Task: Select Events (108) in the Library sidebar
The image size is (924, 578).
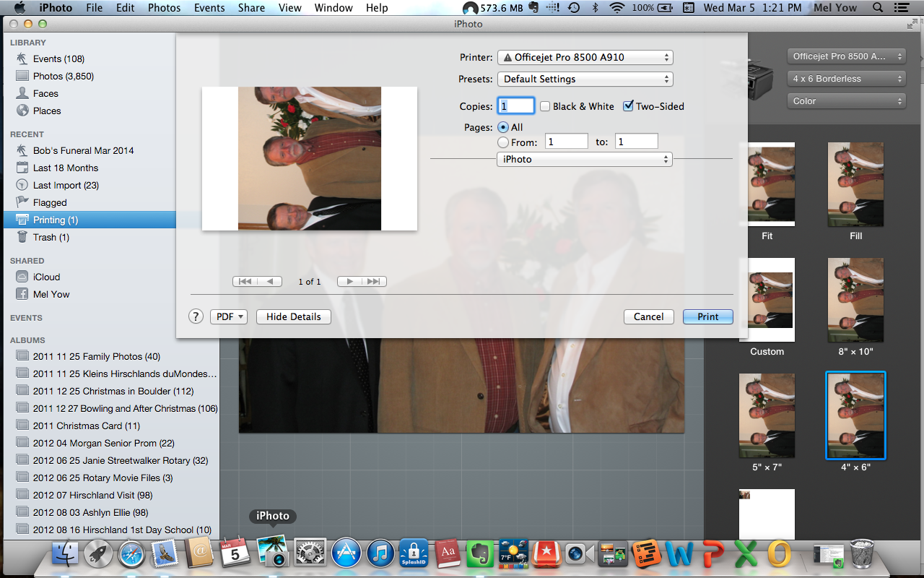Action: tap(90, 59)
